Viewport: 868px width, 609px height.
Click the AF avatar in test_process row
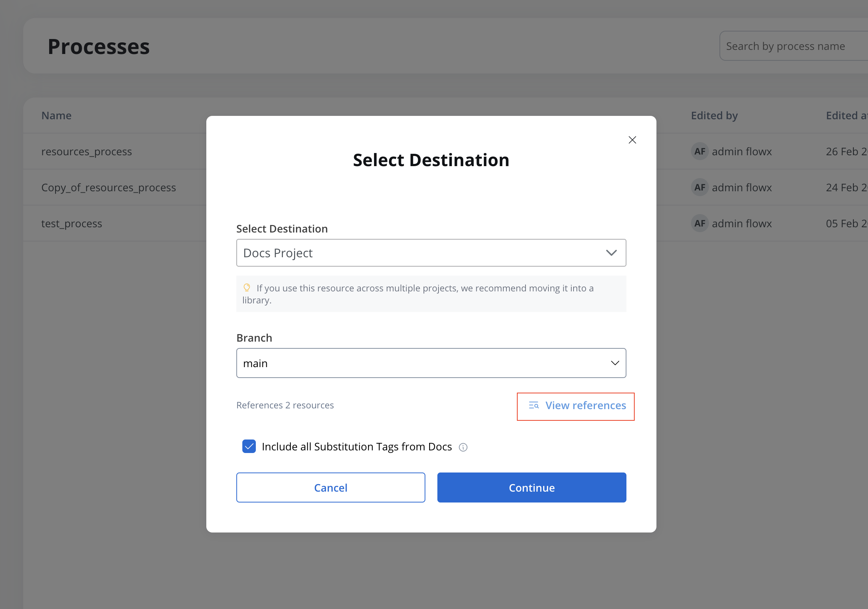pyautogui.click(x=700, y=223)
